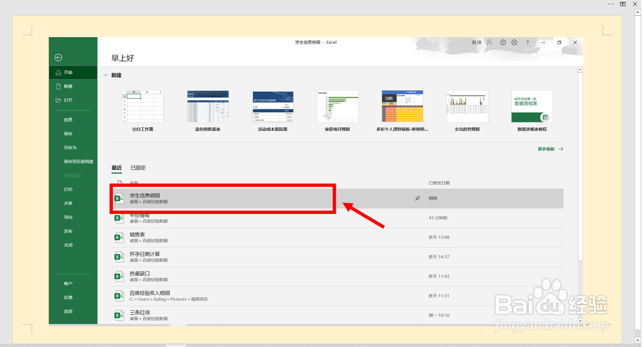Open the recent file 怀孕日期计算
This screenshot has width=644, height=347.
pos(337,257)
